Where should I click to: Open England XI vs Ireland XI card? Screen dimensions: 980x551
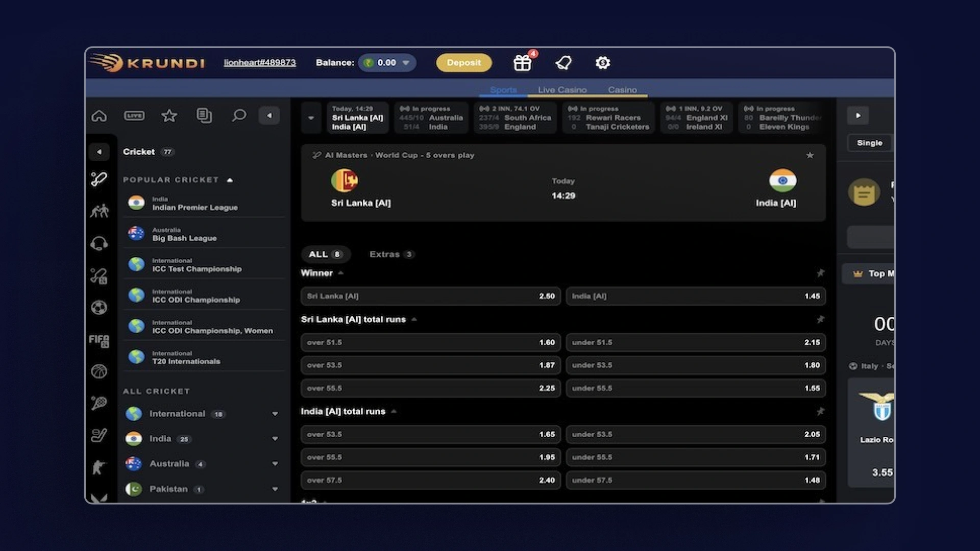[x=696, y=118]
